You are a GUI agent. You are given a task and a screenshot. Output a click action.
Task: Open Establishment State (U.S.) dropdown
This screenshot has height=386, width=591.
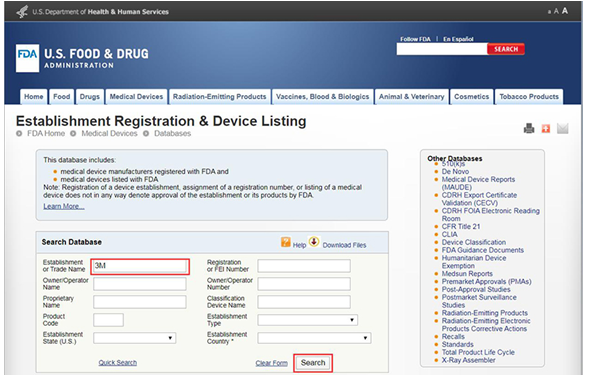point(135,338)
